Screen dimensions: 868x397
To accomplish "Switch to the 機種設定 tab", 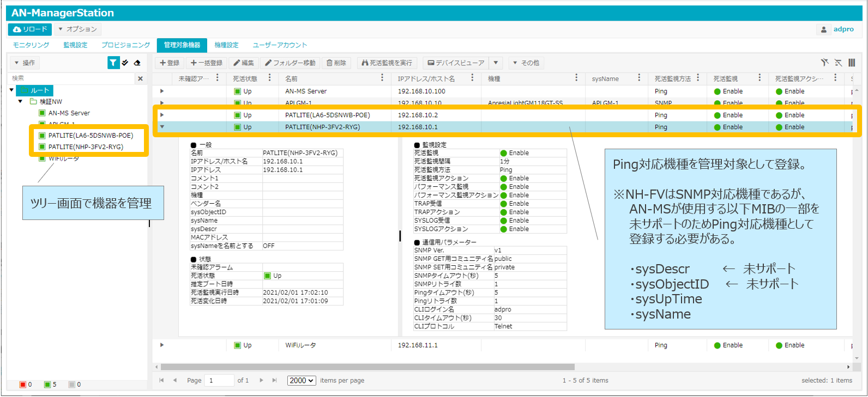I will 226,45.
